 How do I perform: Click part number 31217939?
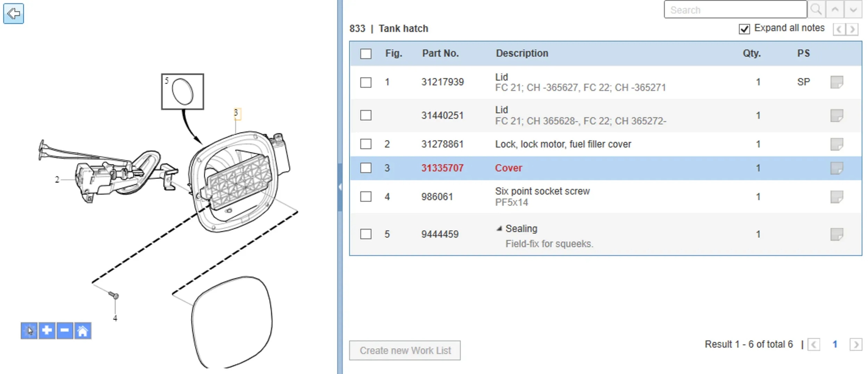click(x=442, y=82)
